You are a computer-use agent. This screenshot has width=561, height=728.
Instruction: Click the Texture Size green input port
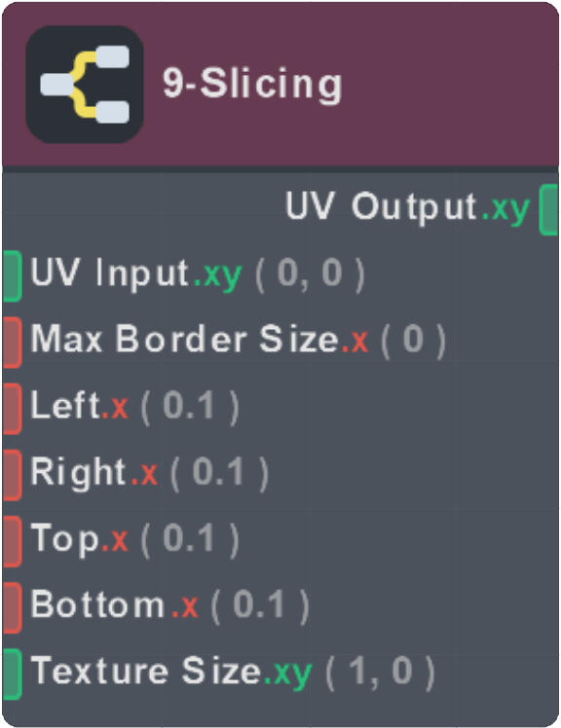[12, 674]
